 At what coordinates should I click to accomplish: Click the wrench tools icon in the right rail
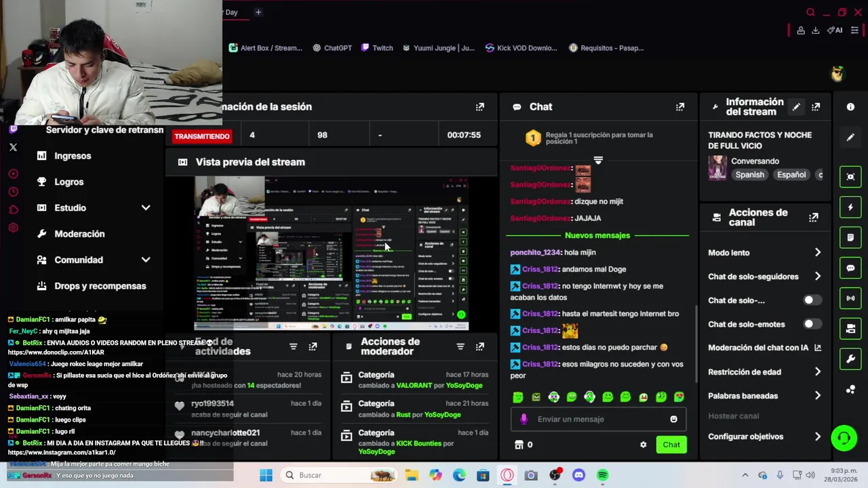point(850,359)
